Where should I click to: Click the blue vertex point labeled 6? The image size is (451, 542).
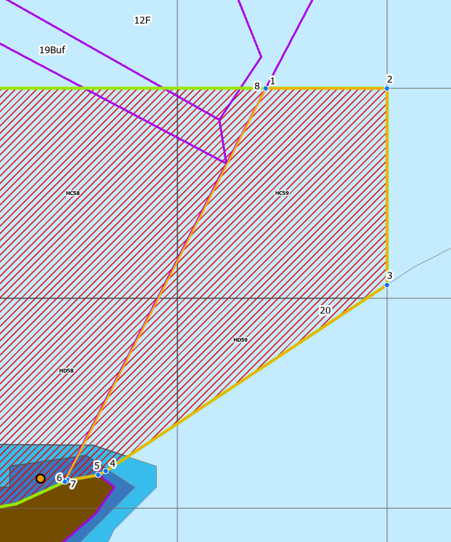click(x=65, y=481)
